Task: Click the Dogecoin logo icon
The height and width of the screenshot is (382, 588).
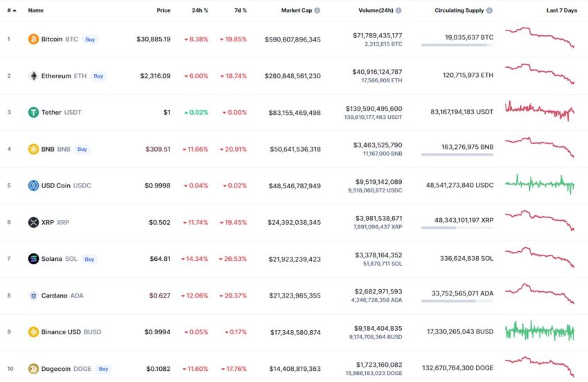Action: click(33, 369)
